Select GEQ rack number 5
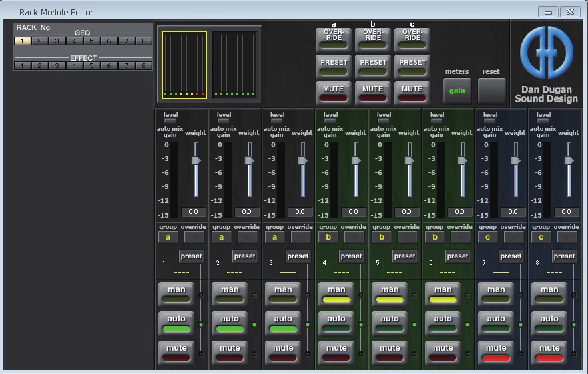 click(x=91, y=41)
